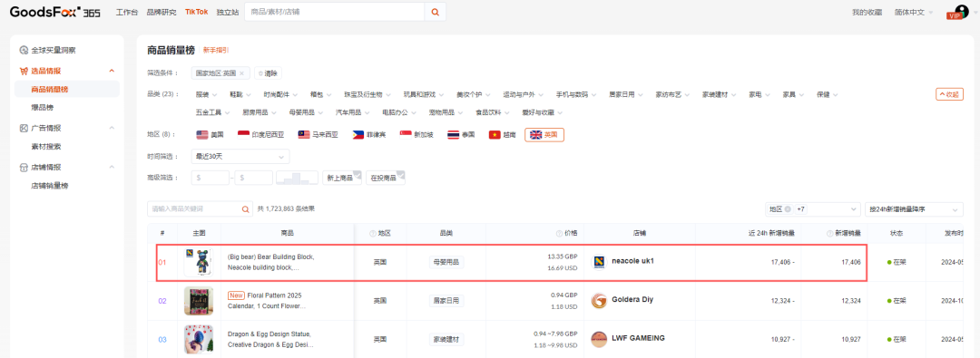The width and height of the screenshot is (980, 358).
Task: Click the 居家日用 category tag in row 02
Action: (446, 301)
